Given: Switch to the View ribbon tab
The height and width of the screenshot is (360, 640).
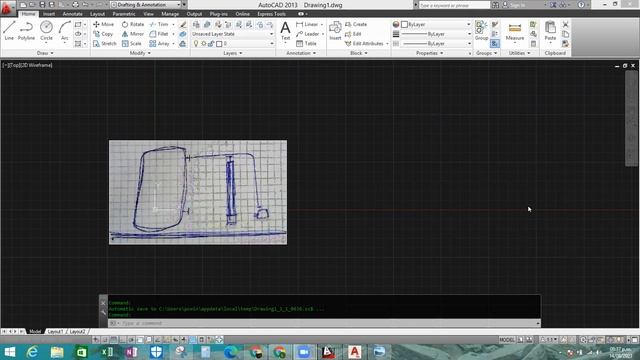Looking at the screenshot, I should coord(149,14).
